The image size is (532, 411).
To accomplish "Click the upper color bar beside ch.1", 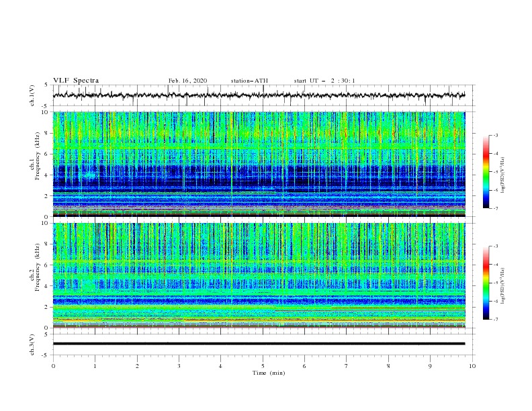I will pyautogui.click(x=486, y=172).
